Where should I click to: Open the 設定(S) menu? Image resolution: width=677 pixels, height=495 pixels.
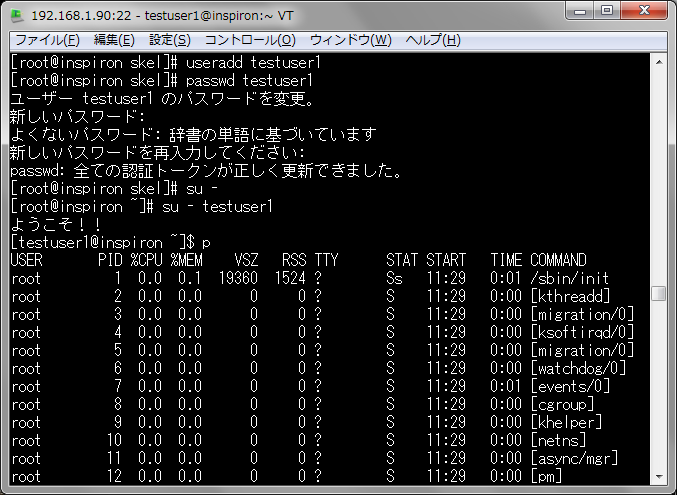click(x=170, y=40)
